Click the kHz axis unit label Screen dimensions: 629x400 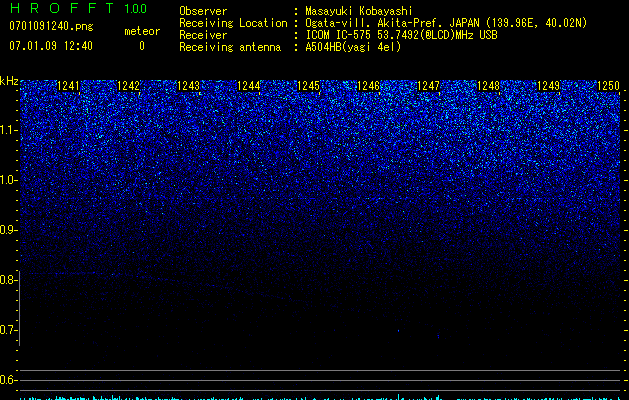click(x=9, y=81)
